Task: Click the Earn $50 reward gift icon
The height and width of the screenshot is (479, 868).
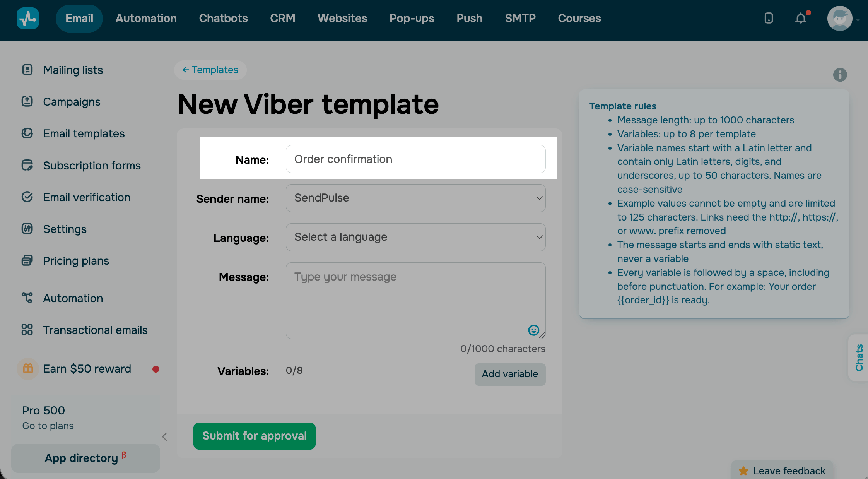Action: point(28,368)
